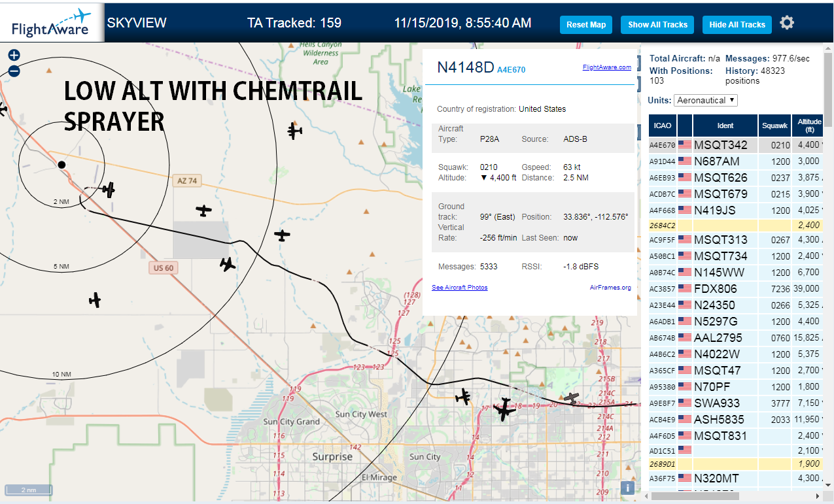Select the 2689D1 highlighted row

[x=736, y=464]
